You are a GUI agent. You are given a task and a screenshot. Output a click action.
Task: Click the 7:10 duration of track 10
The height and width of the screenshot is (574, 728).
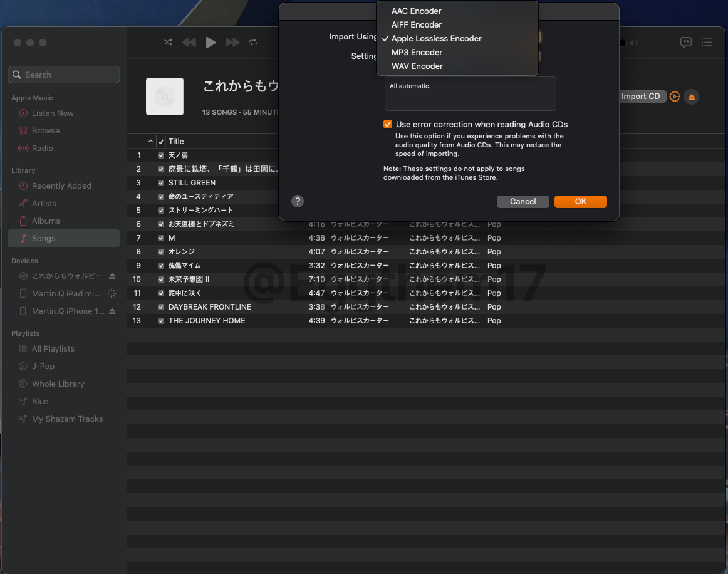pos(316,279)
